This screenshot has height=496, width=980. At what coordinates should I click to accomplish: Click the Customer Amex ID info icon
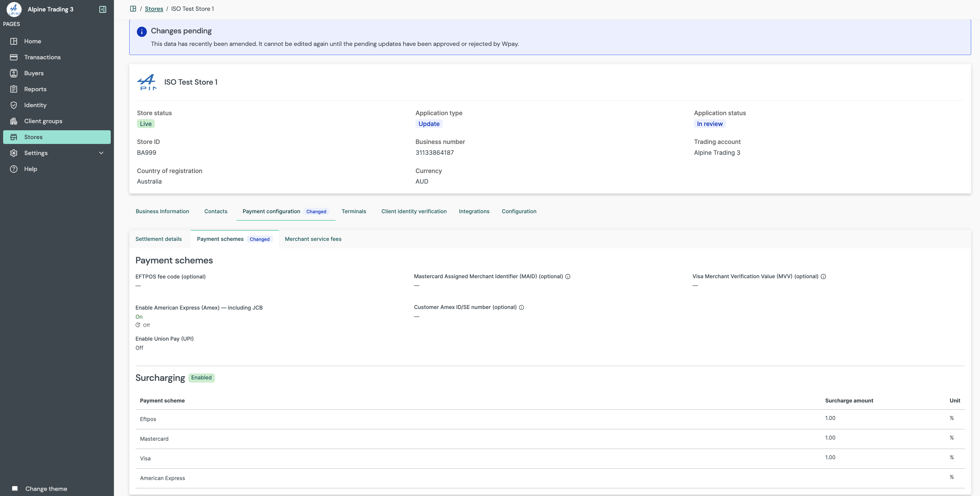[x=521, y=308]
